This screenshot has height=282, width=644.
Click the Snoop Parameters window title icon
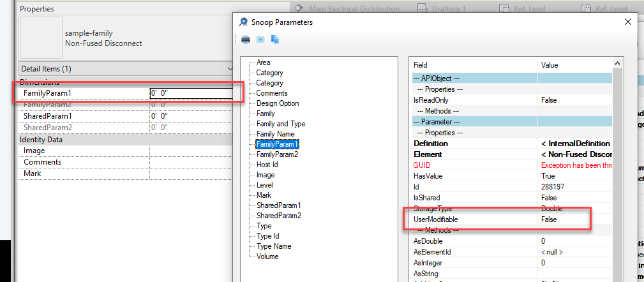(244, 22)
